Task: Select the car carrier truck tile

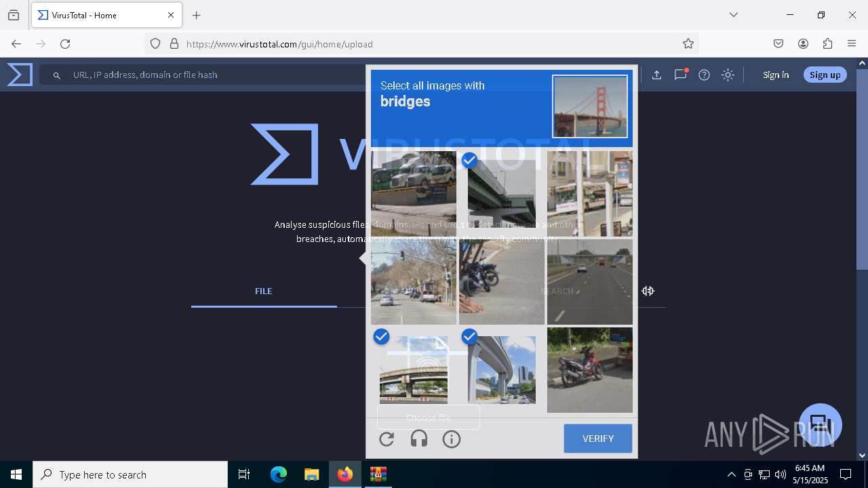Action: 414,194
